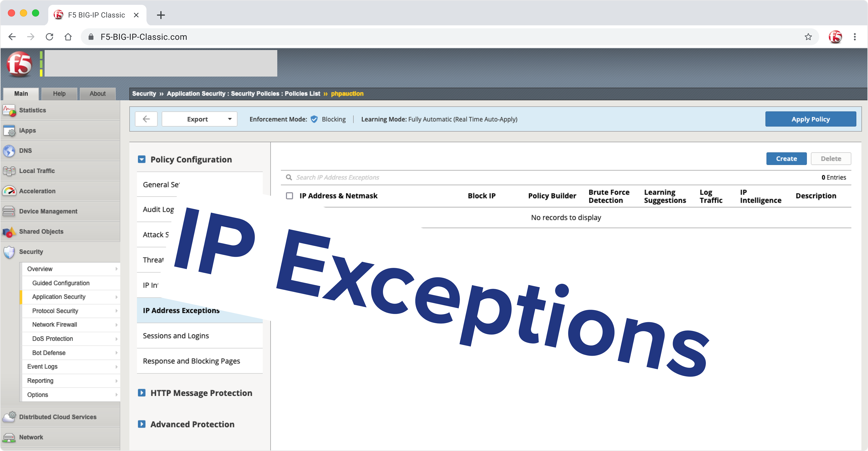Image resolution: width=868 pixels, height=451 pixels.
Task: Open Event Logs menu item
Action: (71, 366)
